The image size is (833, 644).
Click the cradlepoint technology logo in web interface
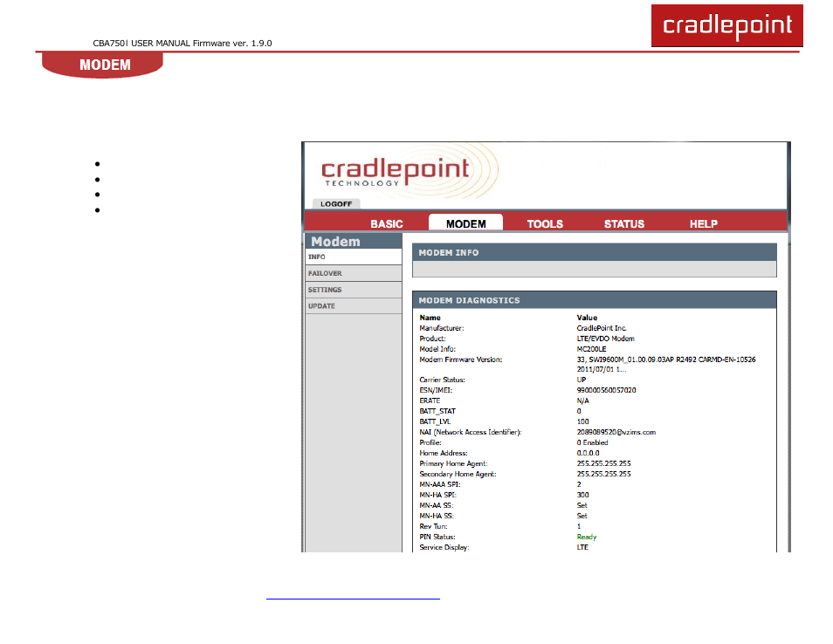click(396, 172)
